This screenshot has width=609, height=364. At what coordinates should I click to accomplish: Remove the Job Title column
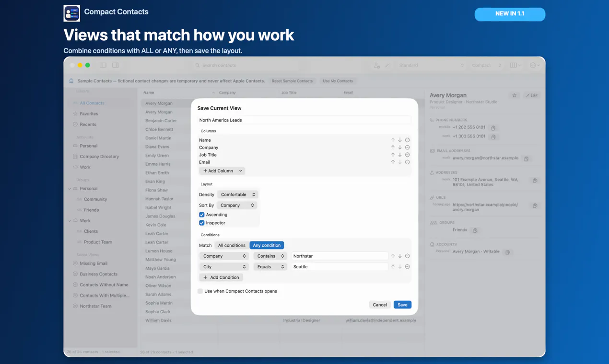pyautogui.click(x=407, y=155)
